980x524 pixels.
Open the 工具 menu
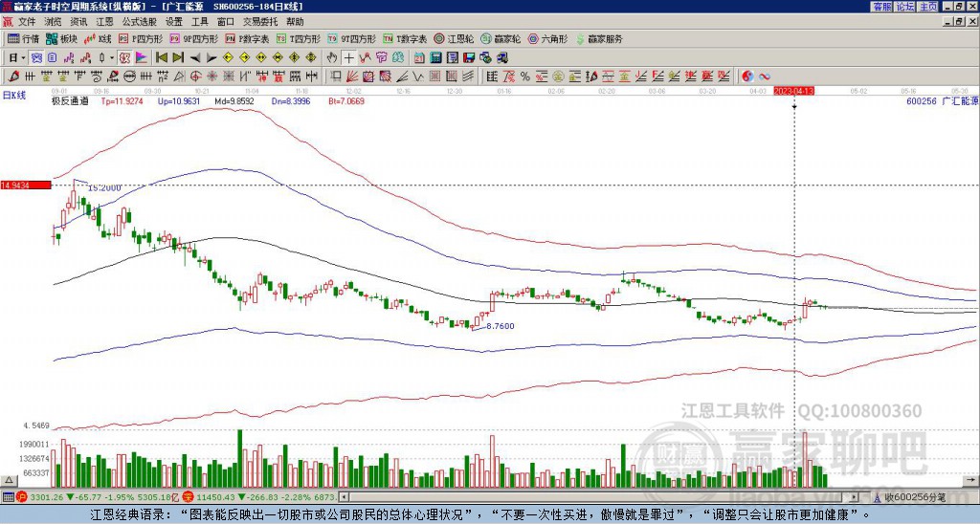pos(199,22)
